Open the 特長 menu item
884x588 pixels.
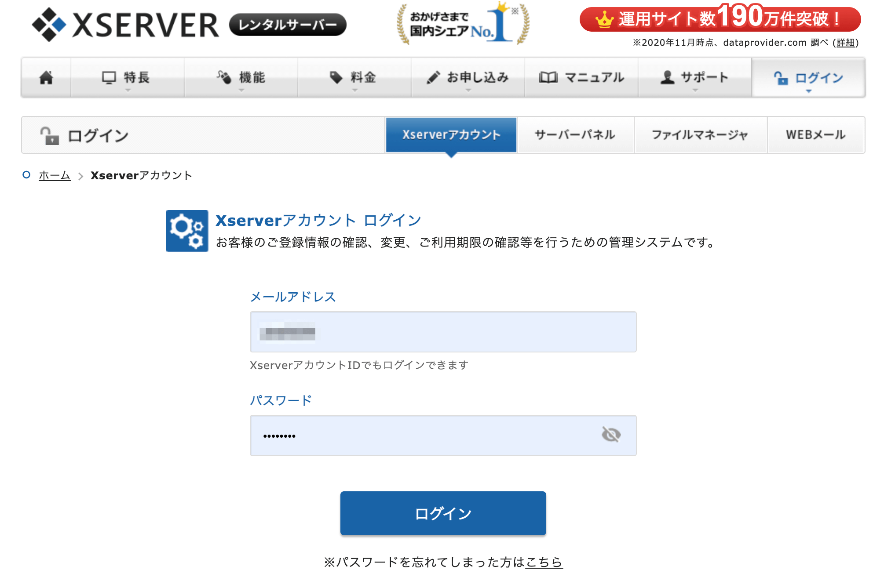click(128, 78)
